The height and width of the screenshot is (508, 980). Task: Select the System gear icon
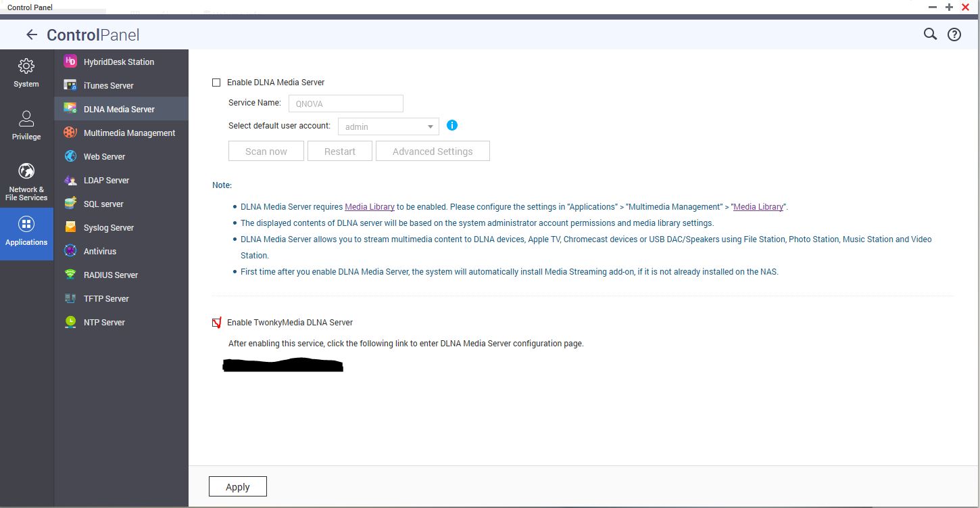pos(26,66)
